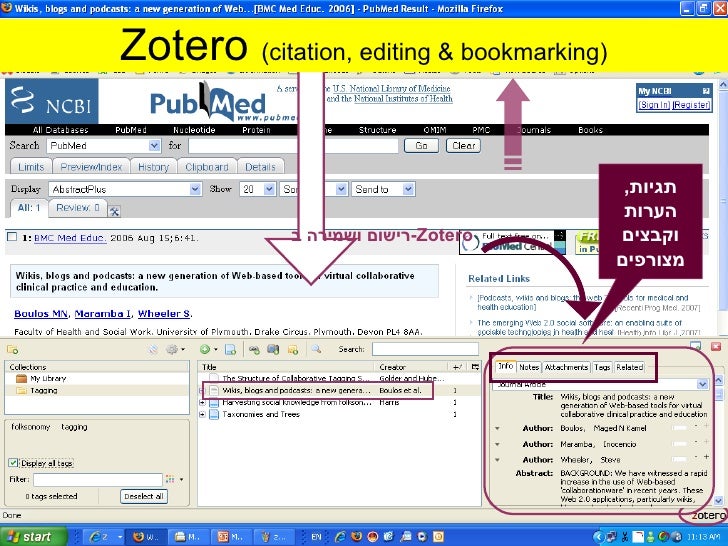Image resolution: width=728 pixels, height=546 pixels.
Task: Click the tag colors grid icon
Action: [170, 479]
